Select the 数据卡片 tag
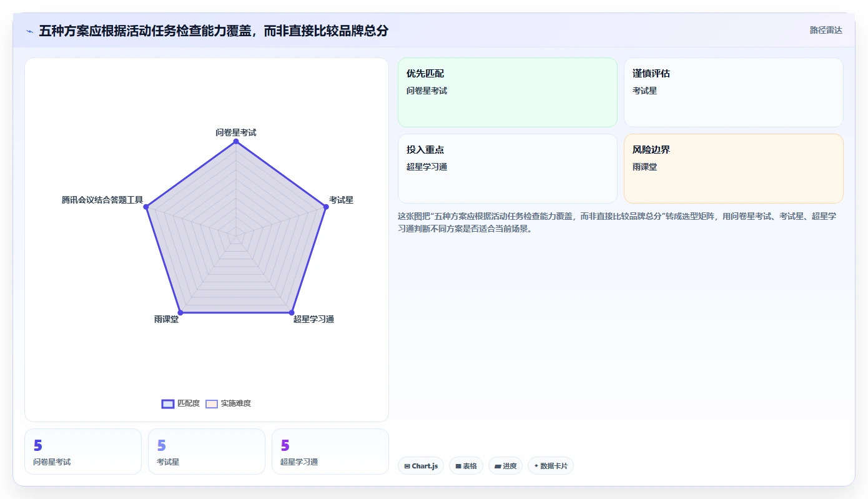 pyautogui.click(x=551, y=466)
